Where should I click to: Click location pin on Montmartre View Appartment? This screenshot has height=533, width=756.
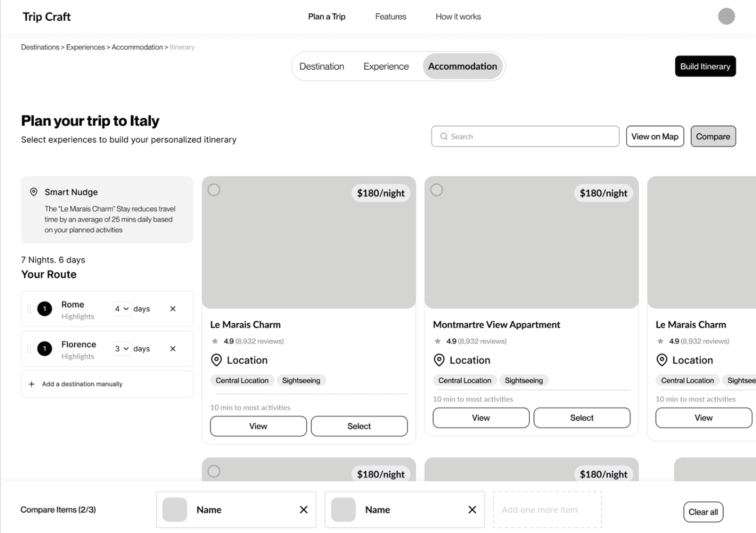pyautogui.click(x=439, y=360)
